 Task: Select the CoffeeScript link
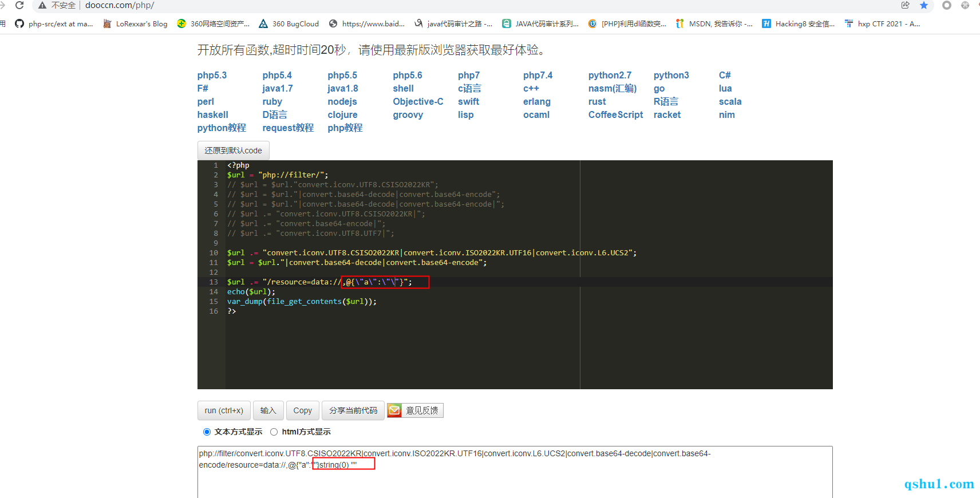616,114
